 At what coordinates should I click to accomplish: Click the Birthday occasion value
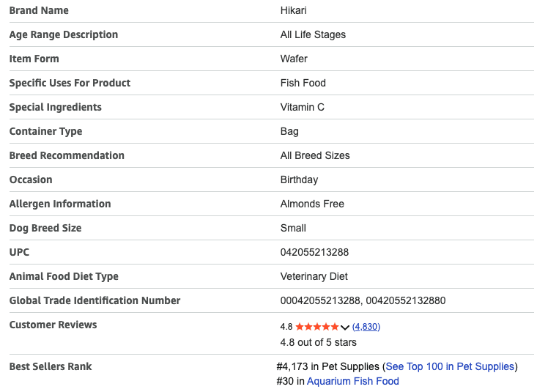click(x=299, y=180)
